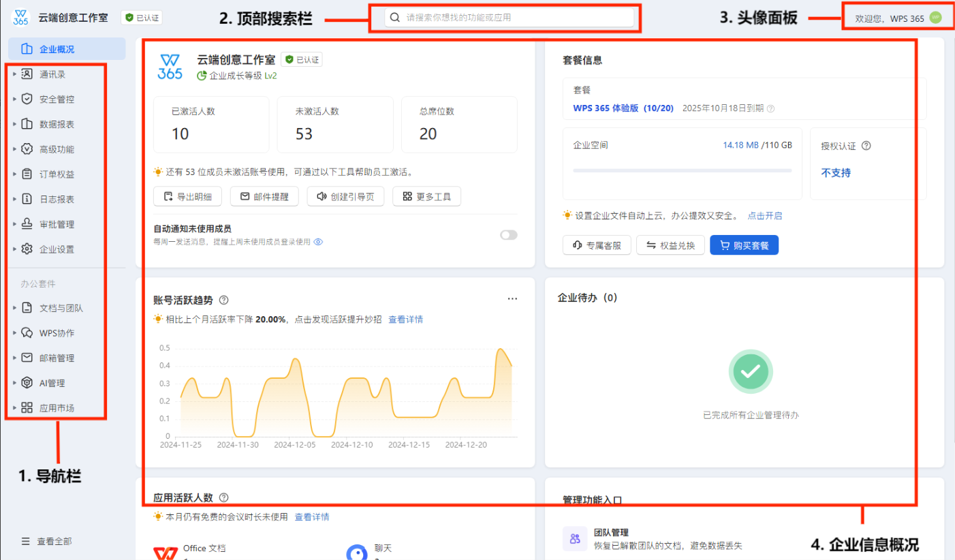955x560 pixels.
Task: Open 点击开启 link for auto cloud upload
Action: [766, 215]
